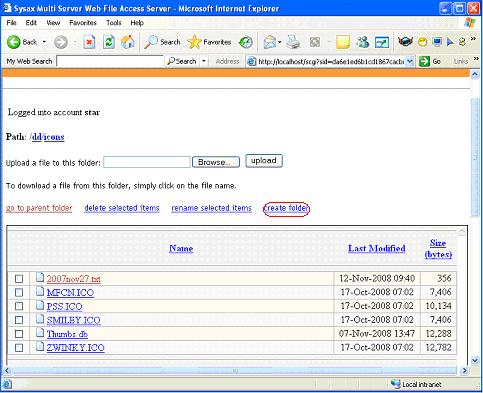Click the page icon in the address bar
The image size is (483, 393).
251,61
